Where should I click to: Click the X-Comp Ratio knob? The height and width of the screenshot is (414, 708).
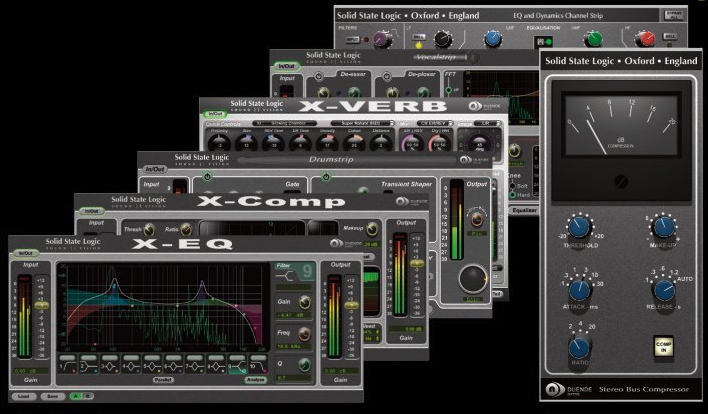pos(186,229)
